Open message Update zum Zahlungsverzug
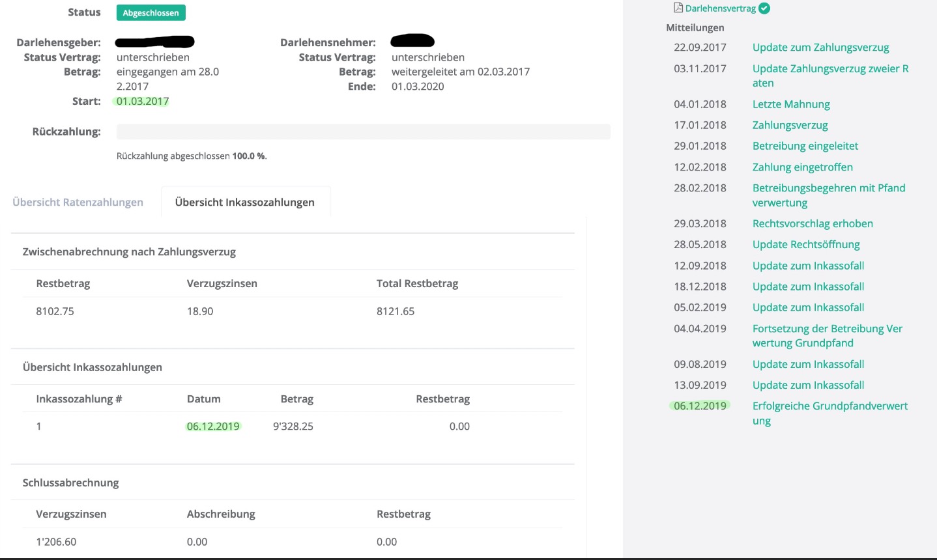 (820, 48)
